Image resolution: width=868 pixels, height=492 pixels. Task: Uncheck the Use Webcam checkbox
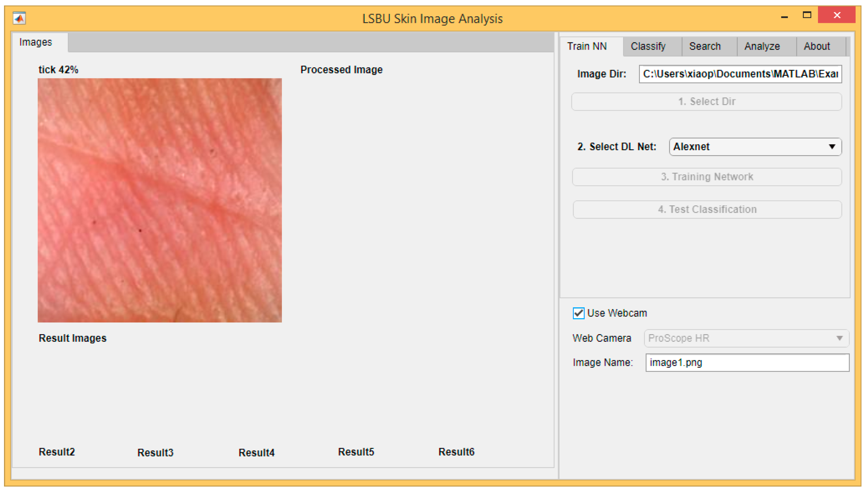[x=578, y=313]
